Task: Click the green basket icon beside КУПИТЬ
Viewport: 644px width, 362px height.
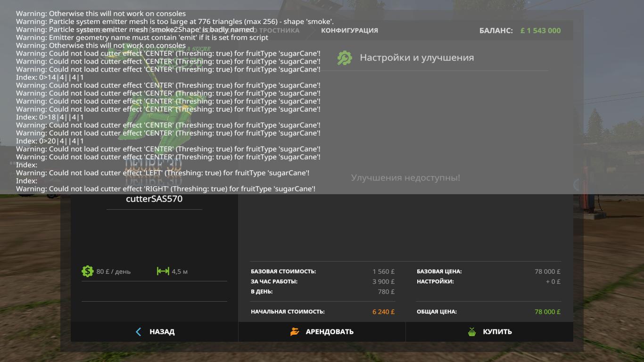Action: tap(472, 332)
